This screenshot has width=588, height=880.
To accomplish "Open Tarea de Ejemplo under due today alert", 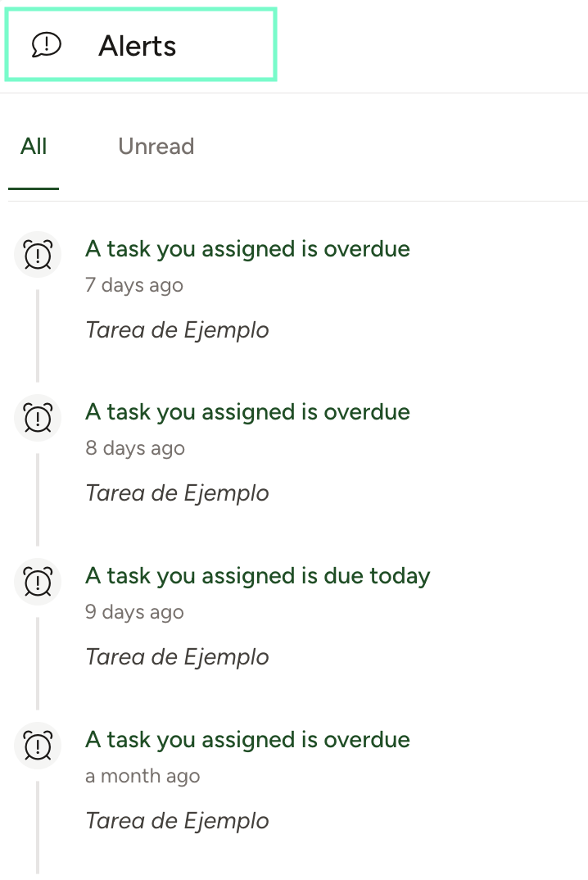I will (177, 657).
